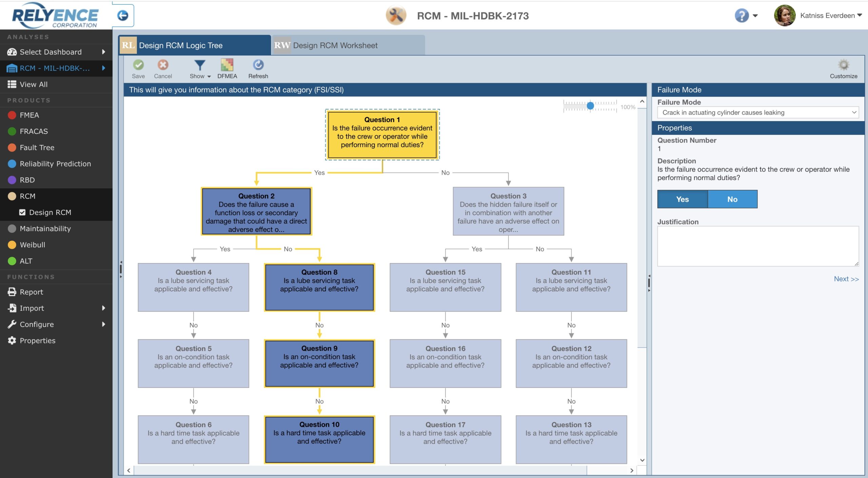Click the help question mark icon
Image resolution: width=868 pixels, height=478 pixels.
click(742, 15)
